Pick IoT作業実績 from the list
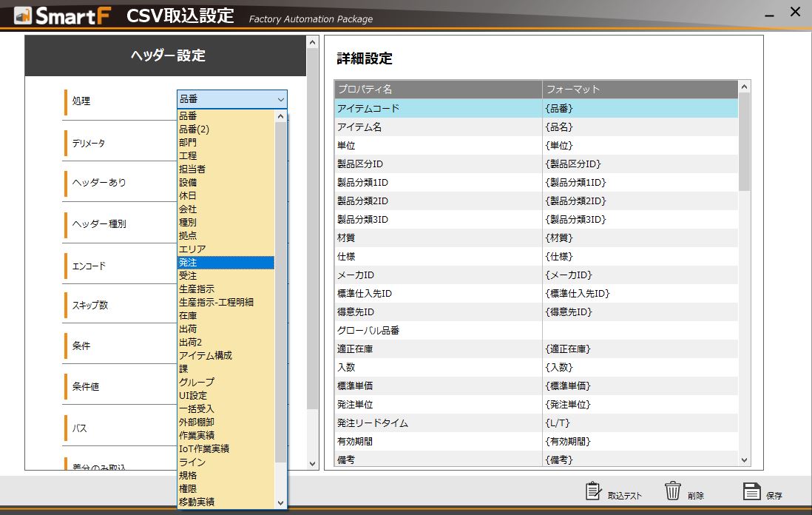 pyautogui.click(x=226, y=449)
